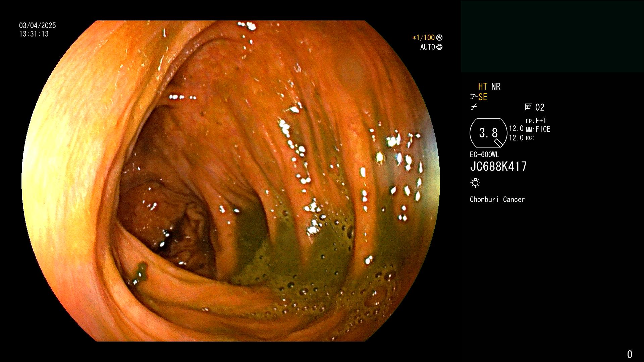This screenshot has height=362, width=644.
Task: Click the light source lamp icon
Action: point(475,183)
